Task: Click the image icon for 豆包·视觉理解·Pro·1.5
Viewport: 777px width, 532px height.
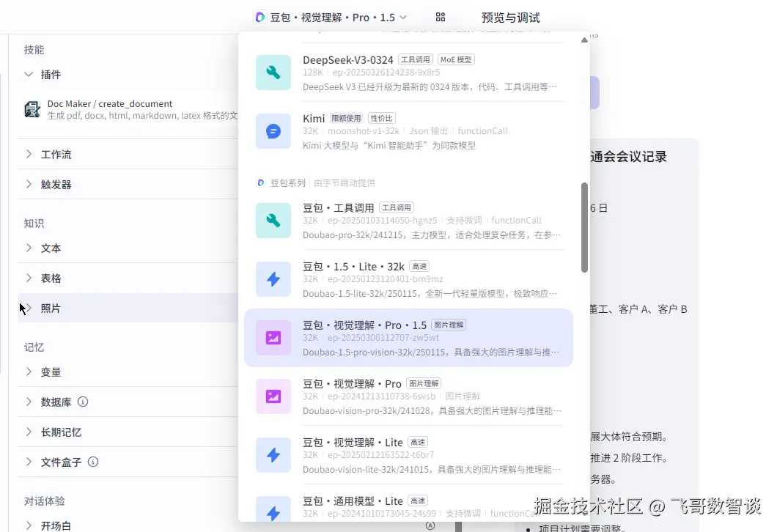Action: click(x=273, y=338)
